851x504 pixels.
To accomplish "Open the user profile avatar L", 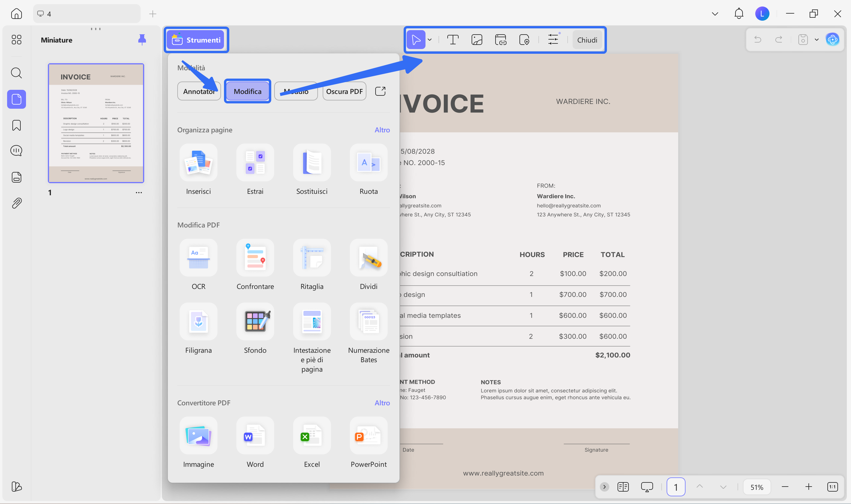I will pos(762,14).
